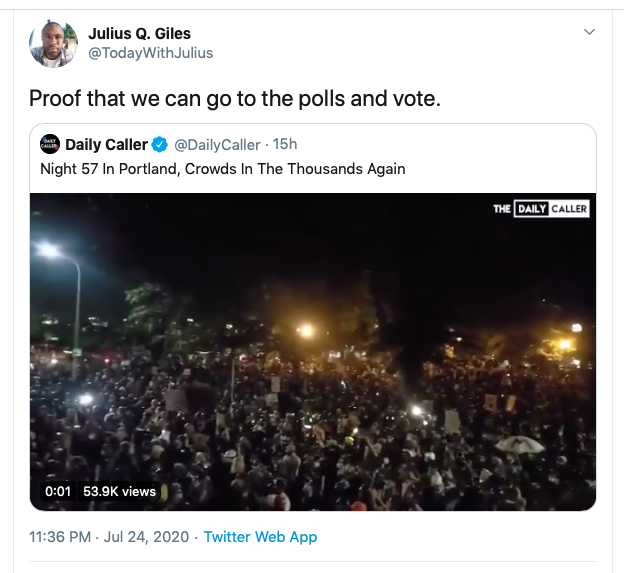Click the 15h quoted tweet timestamp
Screen dimensions: 624x573
pyautogui.click(x=285, y=145)
